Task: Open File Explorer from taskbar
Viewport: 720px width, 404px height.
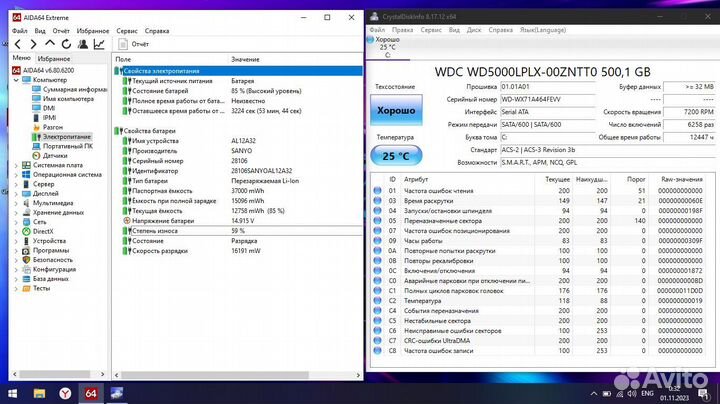Action: (39, 393)
